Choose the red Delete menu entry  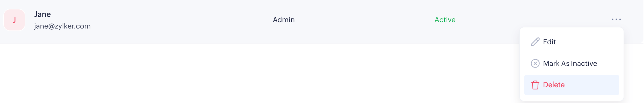(x=571, y=85)
